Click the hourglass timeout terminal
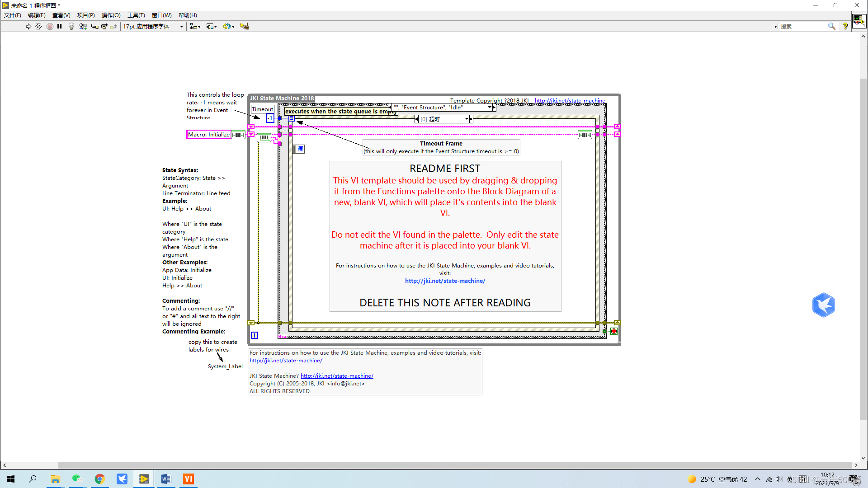The height and width of the screenshot is (488, 868). click(x=292, y=118)
